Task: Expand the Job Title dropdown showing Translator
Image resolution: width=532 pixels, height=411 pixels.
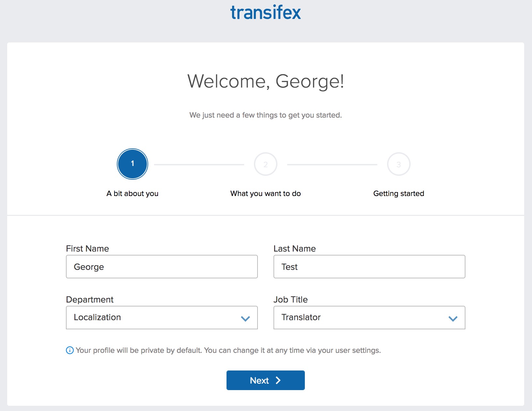Action: coord(369,318)
